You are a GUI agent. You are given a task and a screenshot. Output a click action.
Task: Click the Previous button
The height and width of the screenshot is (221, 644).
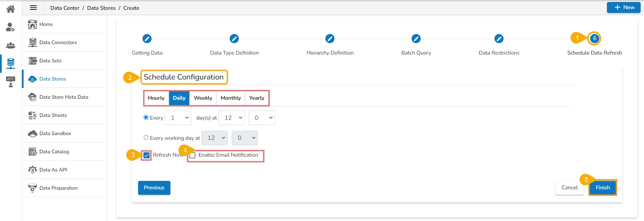[x=154, y=188]
